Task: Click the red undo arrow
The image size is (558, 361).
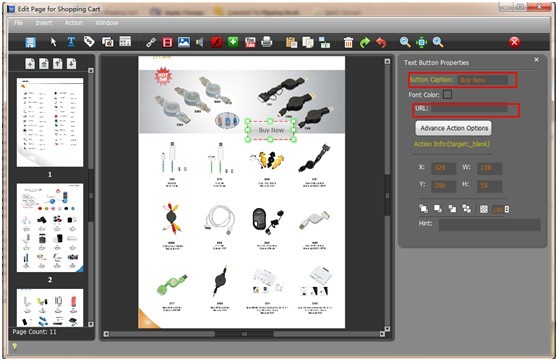Action: (381, 42)
